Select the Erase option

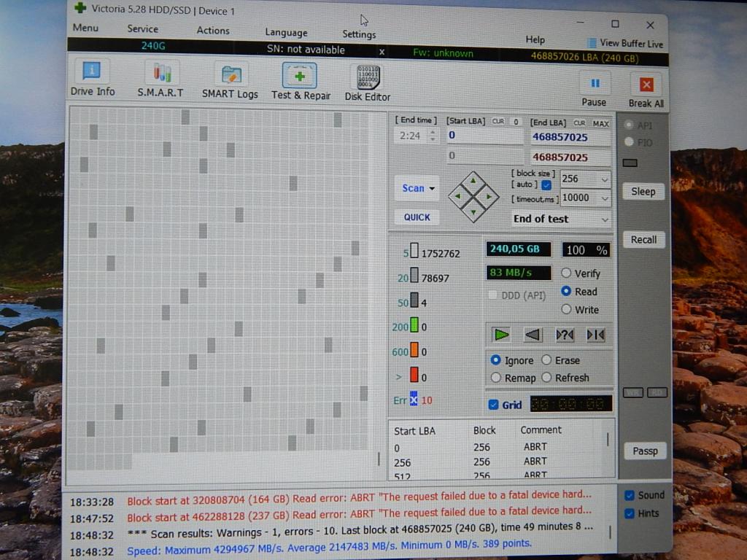(x=546, y=360)
